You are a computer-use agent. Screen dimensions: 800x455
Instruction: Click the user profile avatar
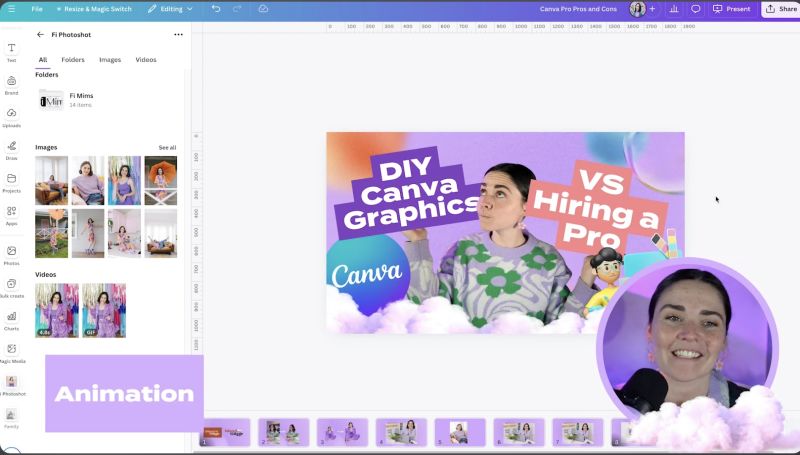point(637,9)
